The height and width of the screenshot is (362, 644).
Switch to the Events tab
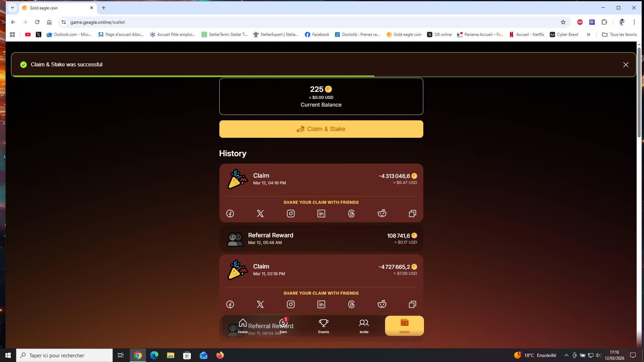click(x=323, y=326)
